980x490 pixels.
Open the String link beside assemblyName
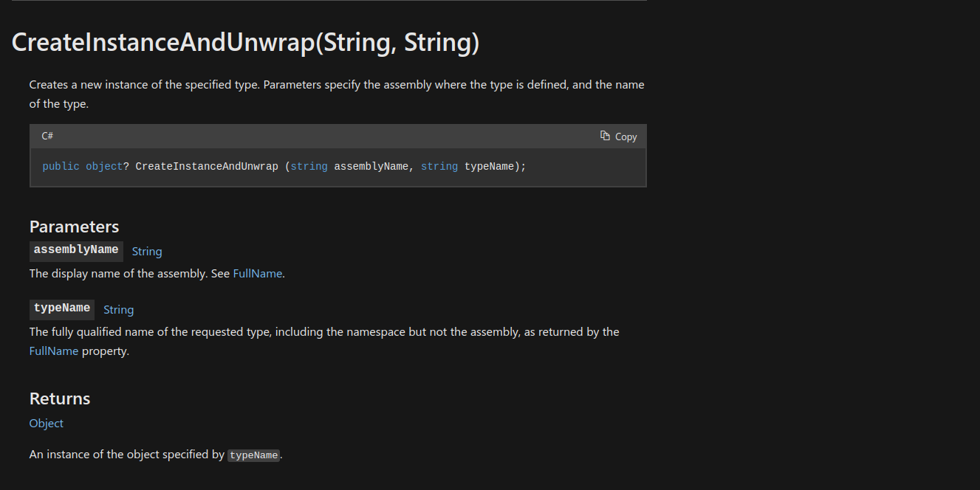click(147, 252)
